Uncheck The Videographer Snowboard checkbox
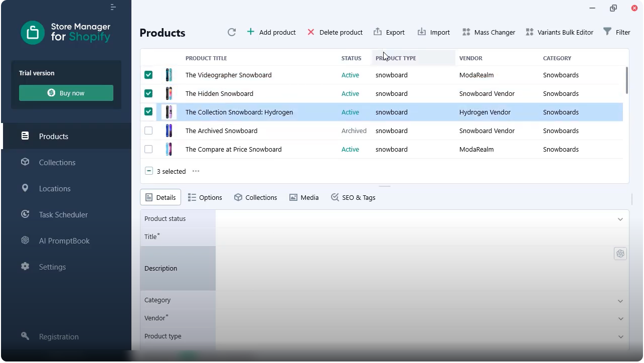Screen dimensions: 644x363 148,75
